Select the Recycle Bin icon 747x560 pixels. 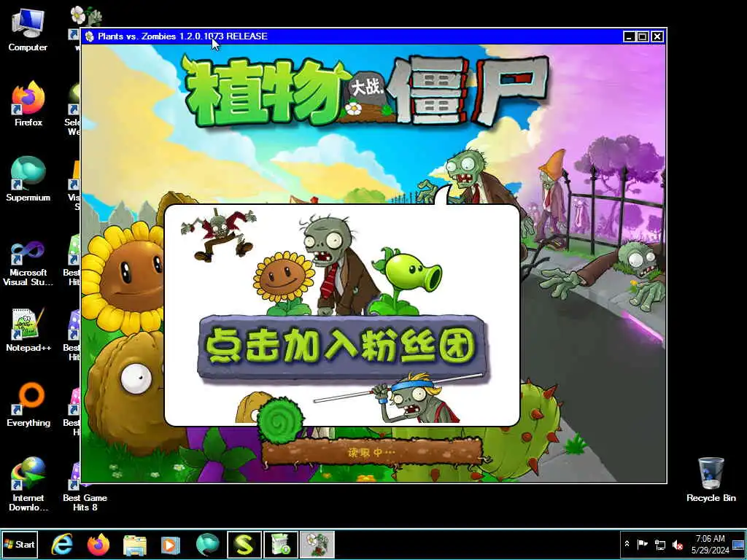(711, 480)
